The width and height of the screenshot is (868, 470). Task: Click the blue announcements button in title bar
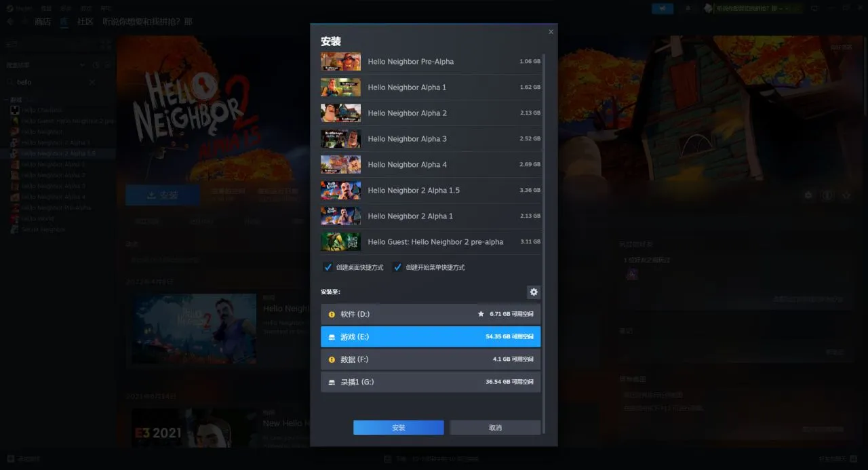tap(663, 8)
